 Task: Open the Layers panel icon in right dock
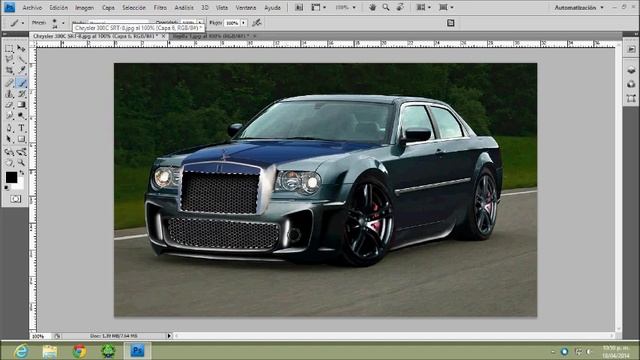pyautogui.click(x=631, y=70)
